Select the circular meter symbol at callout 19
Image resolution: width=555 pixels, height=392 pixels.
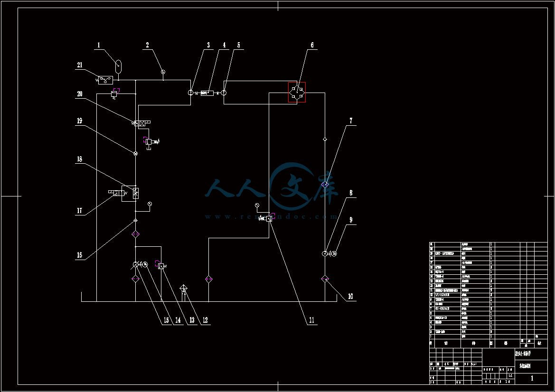pyautogui.click(x=136, y=154)
